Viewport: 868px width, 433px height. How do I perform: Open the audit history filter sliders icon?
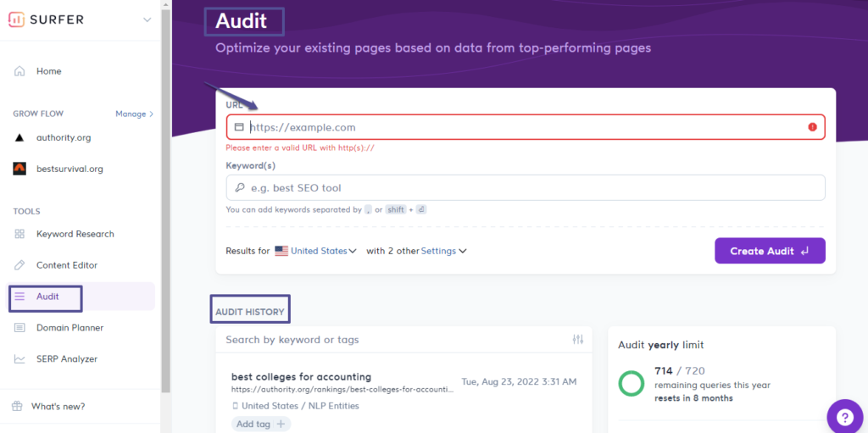[578, 340]
